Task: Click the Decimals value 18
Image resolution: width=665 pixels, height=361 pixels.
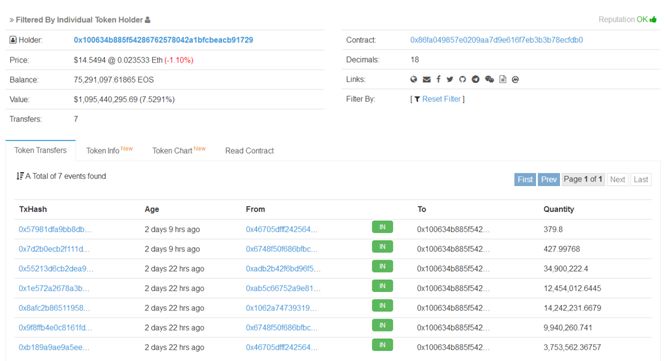Action: click(x=414, y=60)
